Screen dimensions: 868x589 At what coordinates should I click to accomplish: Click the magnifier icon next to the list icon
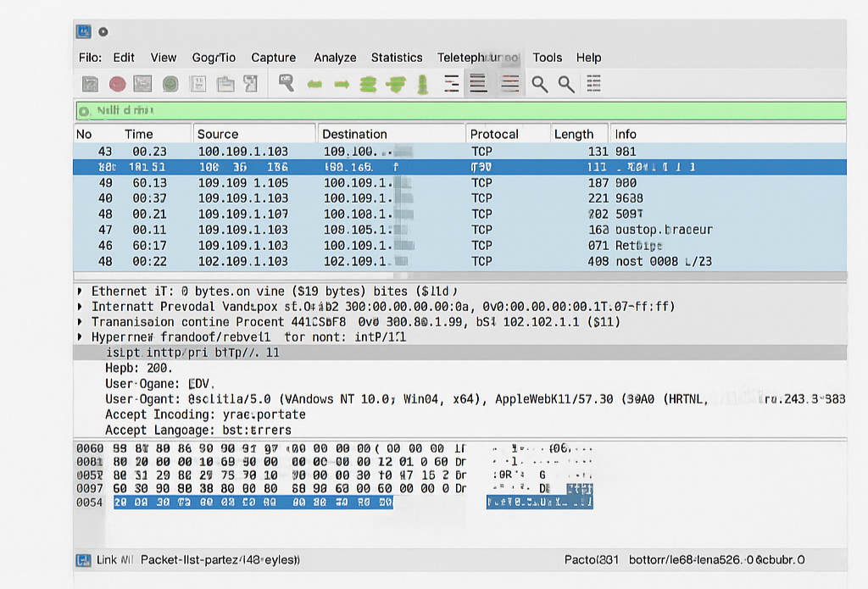566,84
